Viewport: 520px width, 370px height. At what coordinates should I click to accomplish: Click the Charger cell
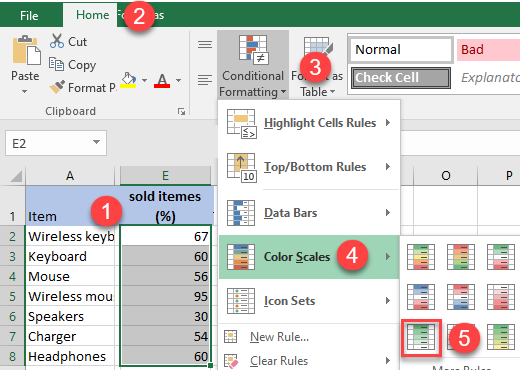pyautogui.click(x=70, y=336)
